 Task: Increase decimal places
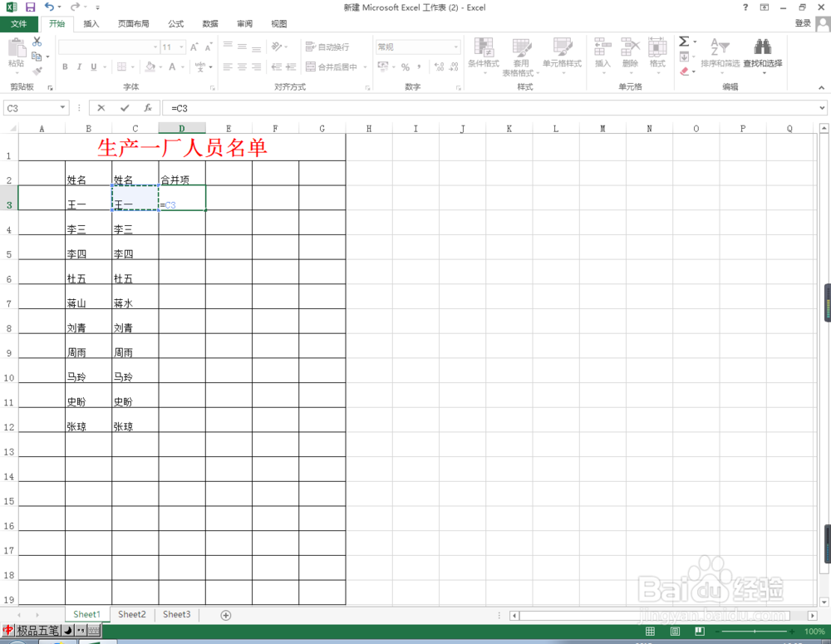coord(440,66)
